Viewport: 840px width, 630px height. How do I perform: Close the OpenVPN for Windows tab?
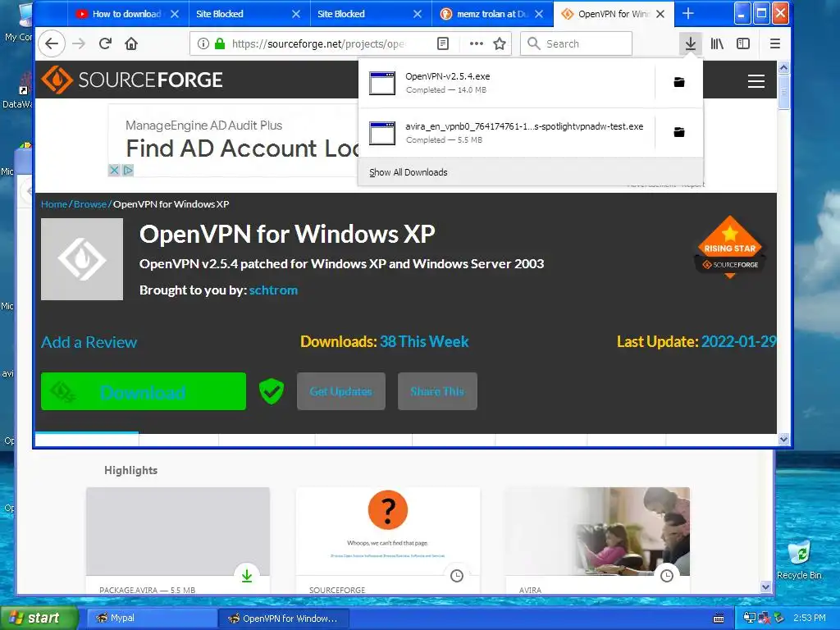coord(660,14)
